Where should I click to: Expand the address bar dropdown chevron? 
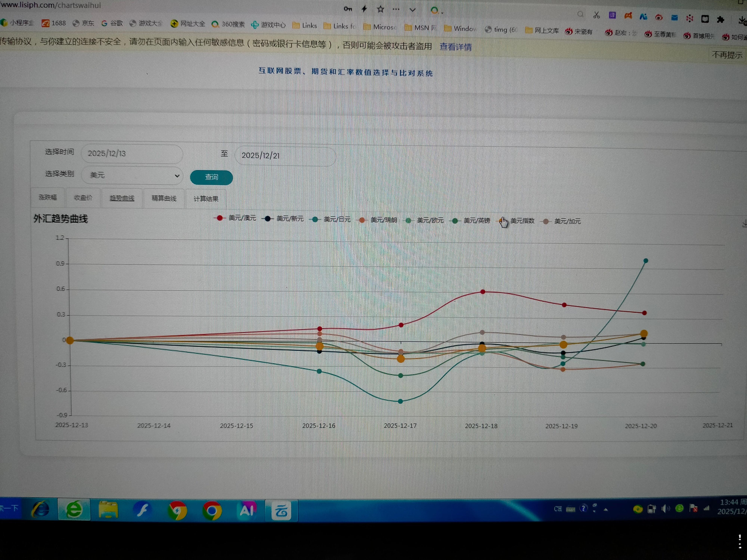tap(412, 10)
